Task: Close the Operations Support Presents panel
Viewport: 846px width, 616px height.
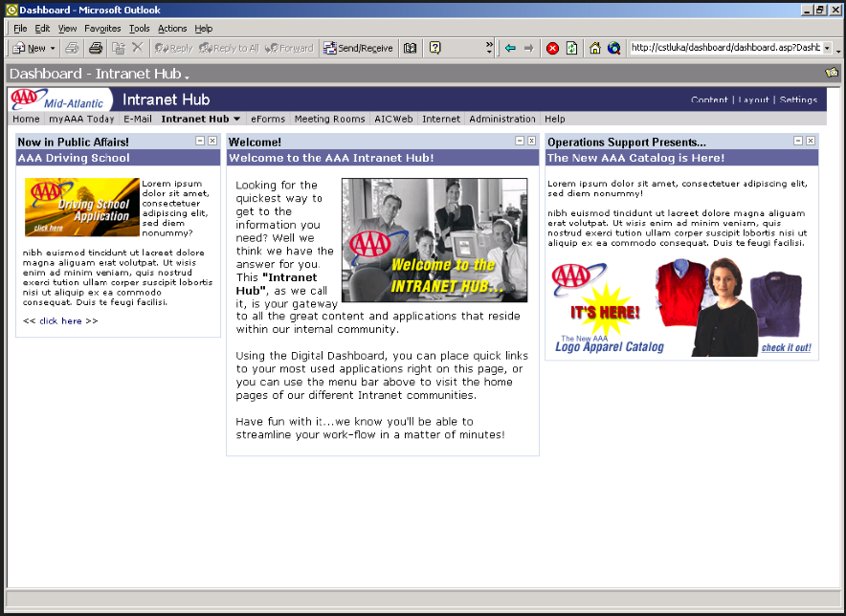Action: pos(811,141)
